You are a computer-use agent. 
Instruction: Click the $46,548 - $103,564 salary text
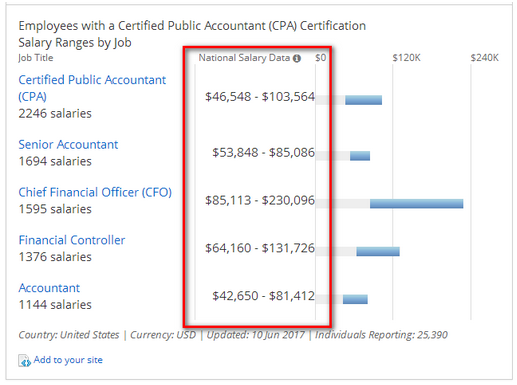tap(260, 97)
